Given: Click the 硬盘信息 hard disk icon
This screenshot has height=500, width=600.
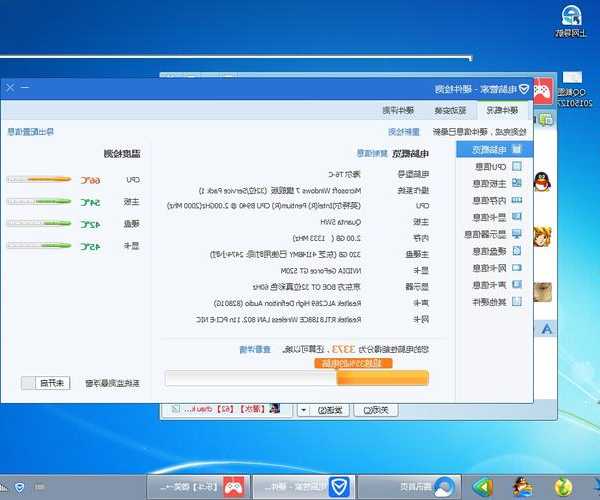Looking at the screenshot, I should (x=516, y=251).
